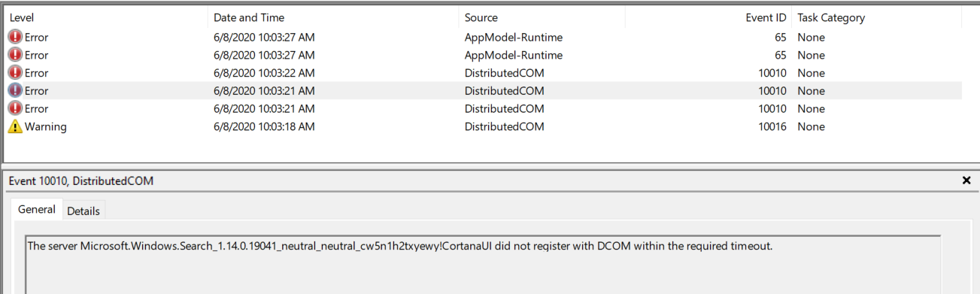Switch to the Details tab

(83, 211)
